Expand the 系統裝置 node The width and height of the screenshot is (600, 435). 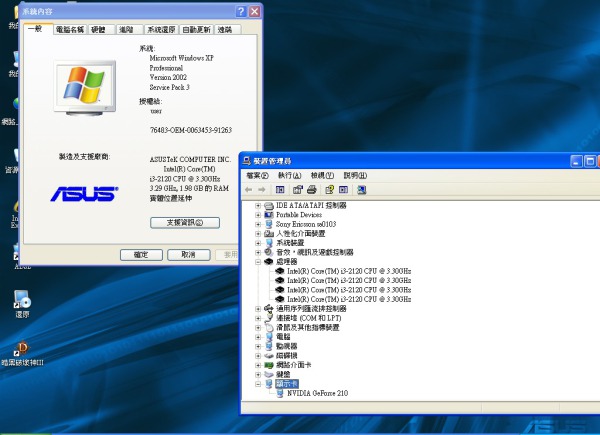point(258,243)
